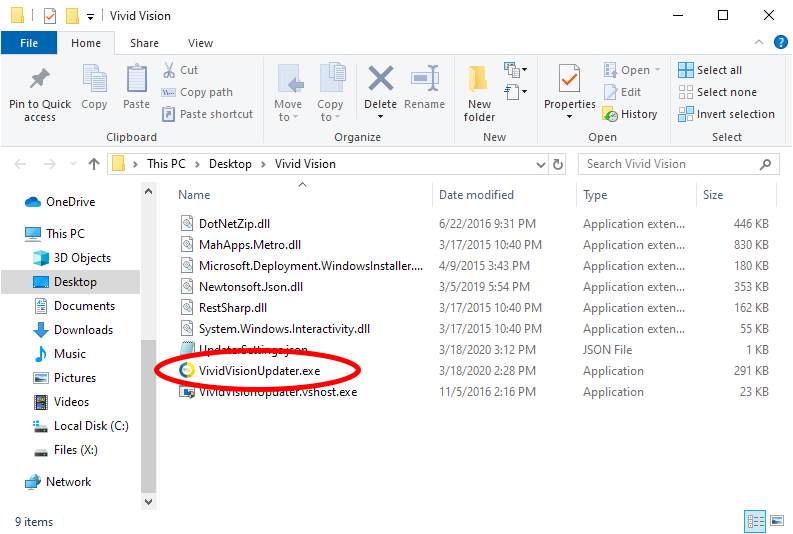Viewport: 793px width, 534px height.
Task: Switch to Details view icon in status bar
Action: coord(756,521)
